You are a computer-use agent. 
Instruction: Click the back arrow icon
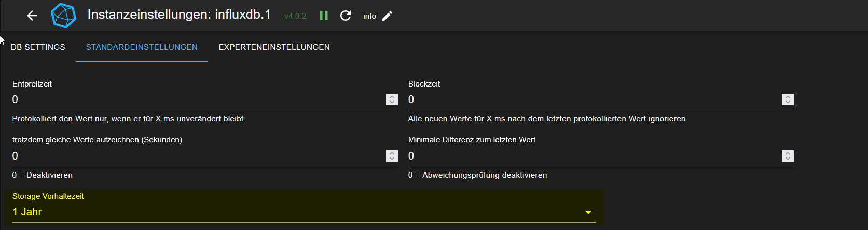tap(32, 16)
